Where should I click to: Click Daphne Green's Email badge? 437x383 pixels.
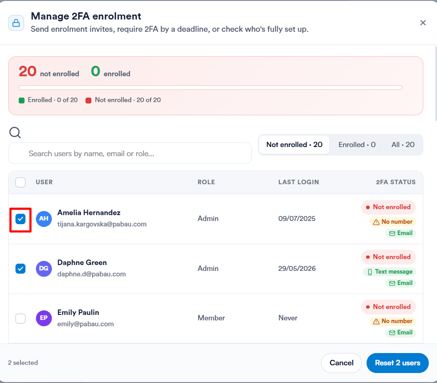click(401, 283)
